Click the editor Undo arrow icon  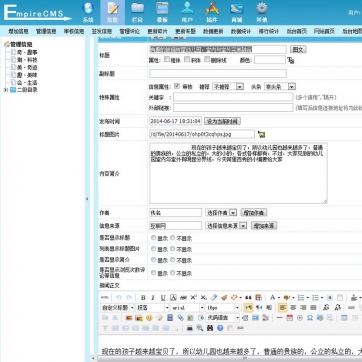[119, 298]
